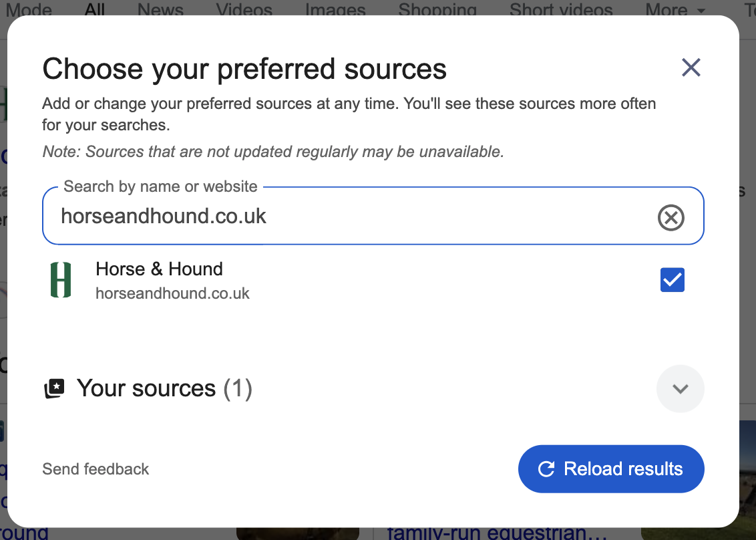Click the Your sources star-card icon
Image resolution: width=756 pixels, height=540 pixels.
click(54, 388)
